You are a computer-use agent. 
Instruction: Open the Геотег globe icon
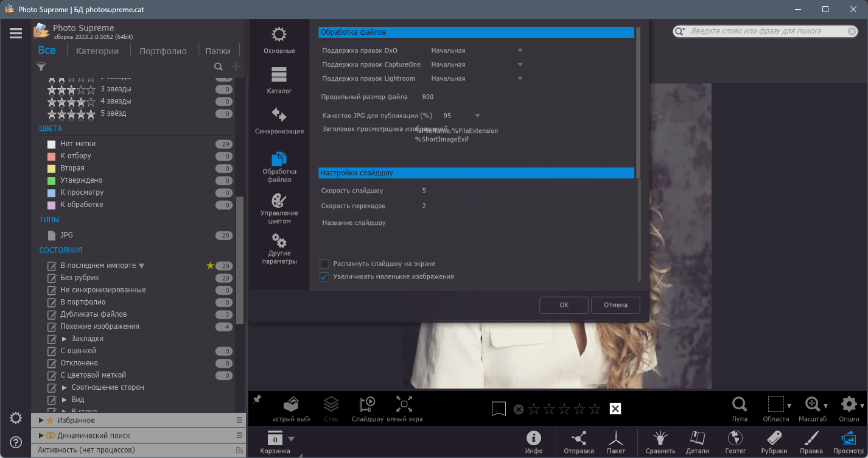pos(735,442)
